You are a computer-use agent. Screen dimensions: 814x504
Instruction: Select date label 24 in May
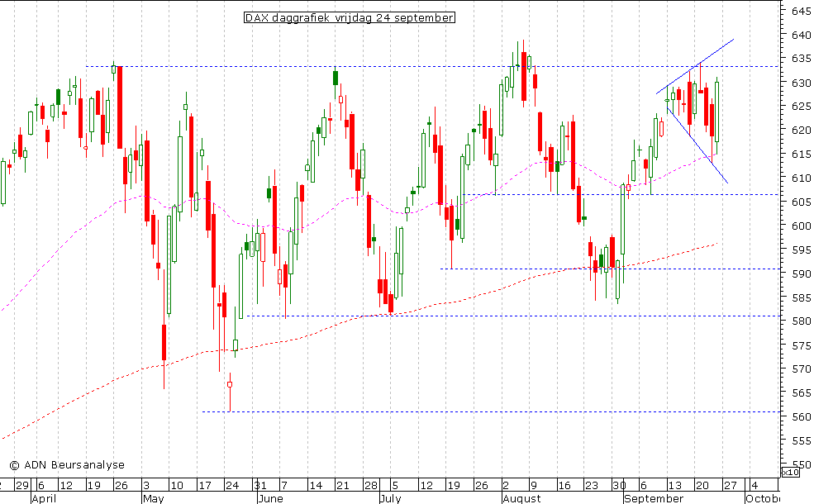point(232,485)
